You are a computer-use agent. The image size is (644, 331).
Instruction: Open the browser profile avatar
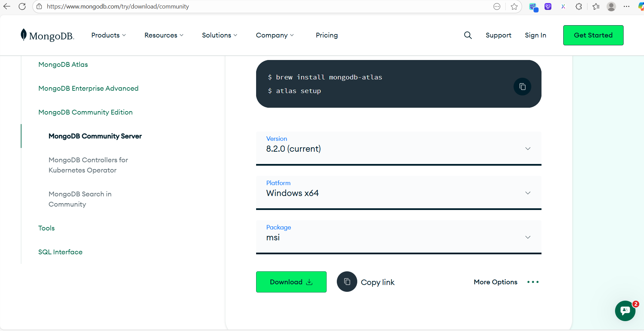(611, 6)
